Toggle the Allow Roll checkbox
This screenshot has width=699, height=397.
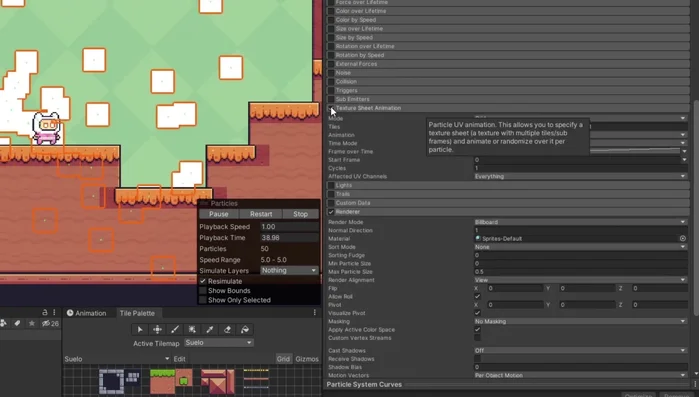(477, 296)
